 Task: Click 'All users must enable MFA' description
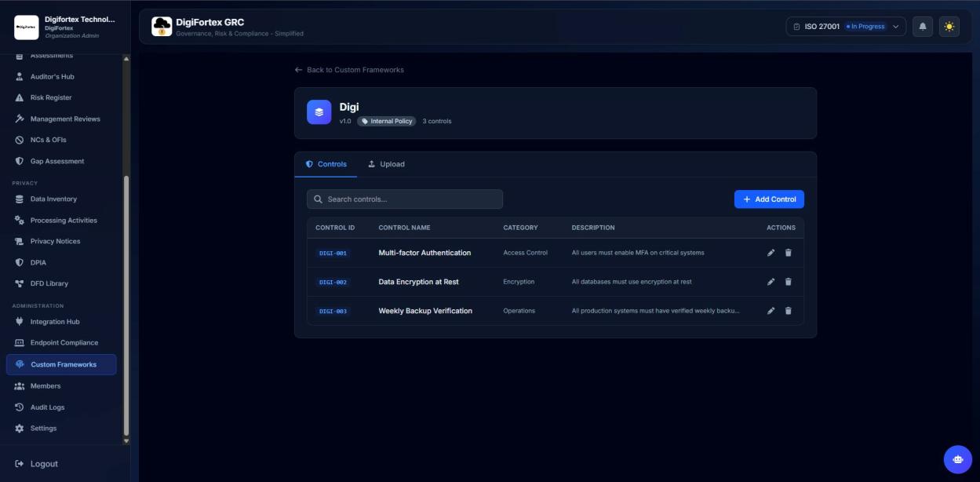[x=638, y=253]
